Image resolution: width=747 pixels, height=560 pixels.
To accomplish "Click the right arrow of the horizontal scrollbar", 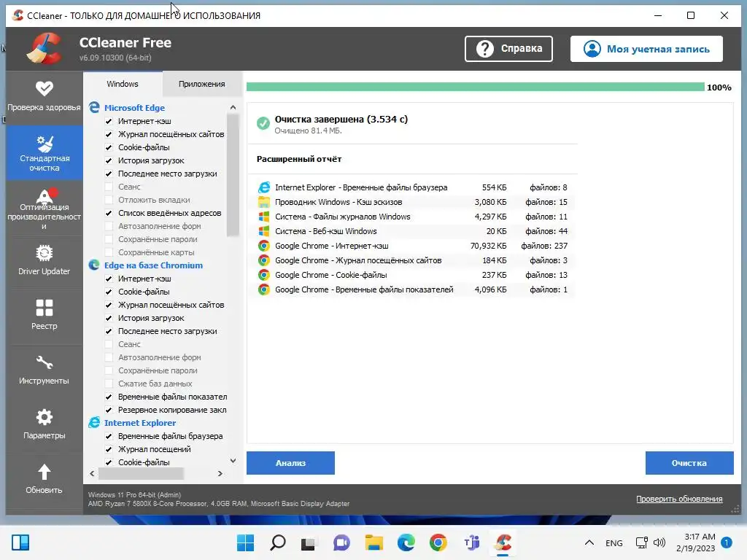I will click(220, 473).
